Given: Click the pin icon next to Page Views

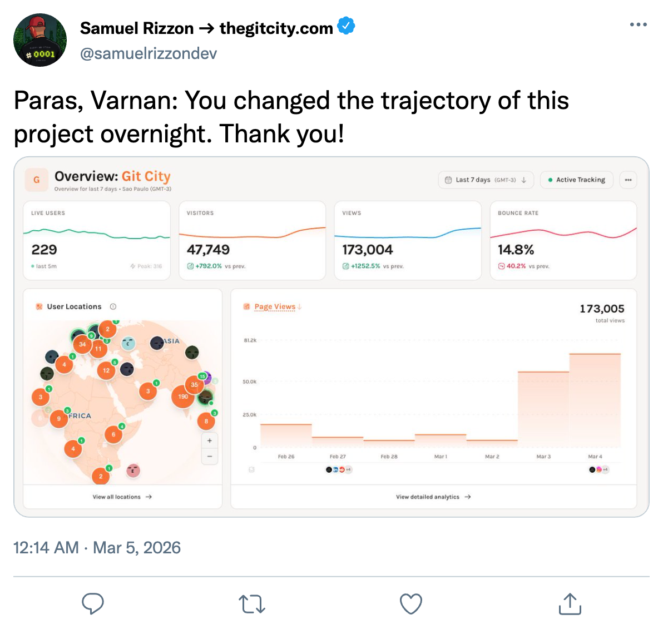Looking at the screenshot, I should pos(246,306).
